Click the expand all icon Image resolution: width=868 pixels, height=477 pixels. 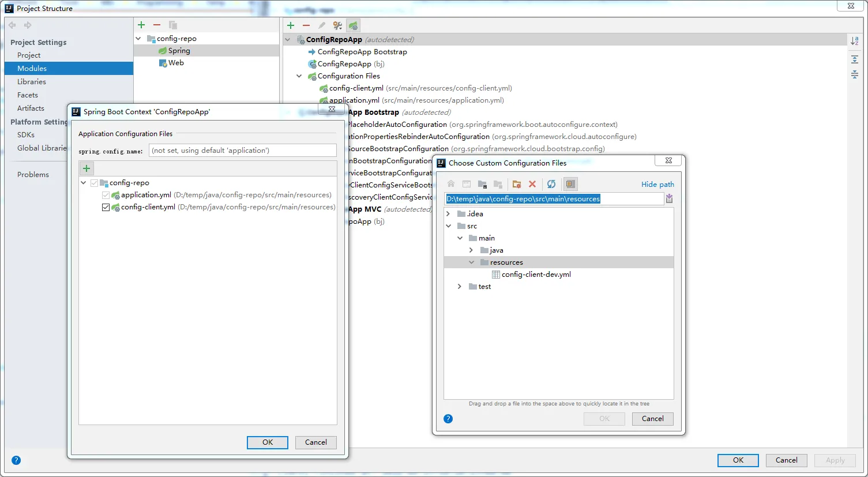[855, 59]
